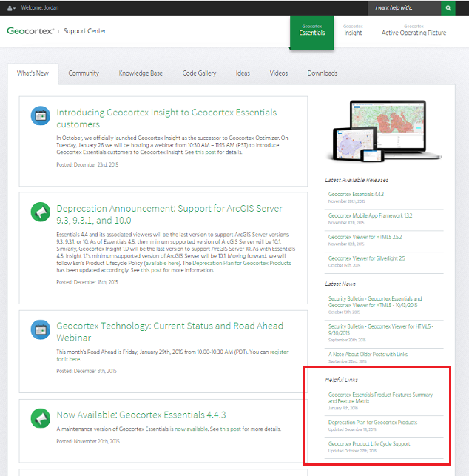Click 'Posted: November 20th, 2015' date text
Screen dimensions: 469x476
pyautogui.click(x=88, y=441)
